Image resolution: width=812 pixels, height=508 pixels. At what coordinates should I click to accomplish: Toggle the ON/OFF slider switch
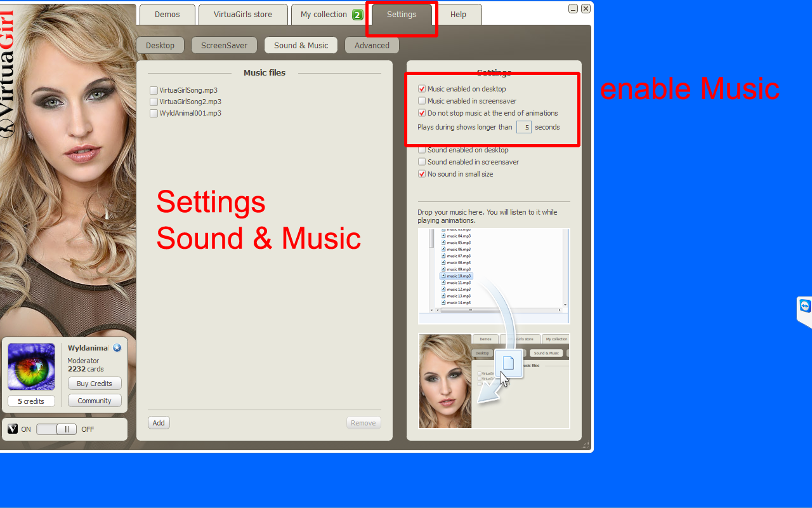click(56, 429)
